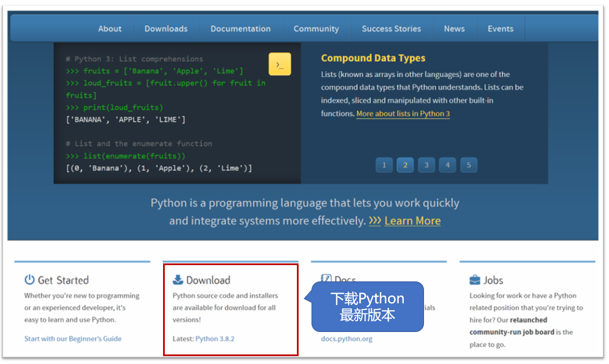Image resolution: width=609 pixels, height=364 pixels.
Task: Open the Success Stories menu
Action: click(x=391, y=29)
